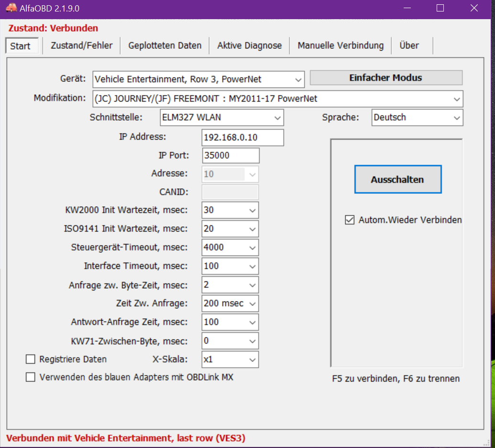
Task: Open the Zeit Zw. Anfrage dropdown
Action: point(253,303)
